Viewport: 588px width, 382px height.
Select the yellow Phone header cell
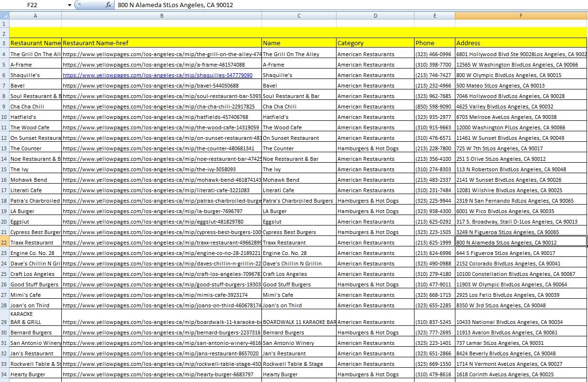point(434,43)
